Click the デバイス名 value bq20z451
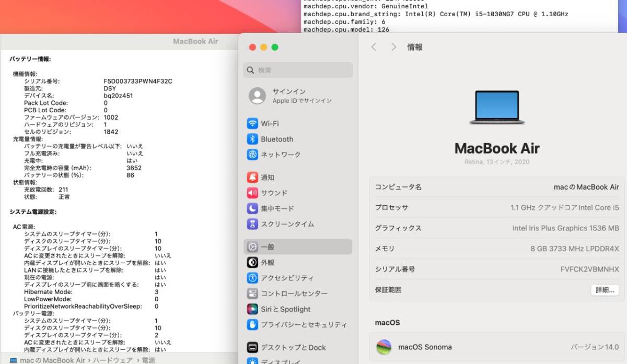This screenshot has width=627, height=364. (x=118, y=96)
